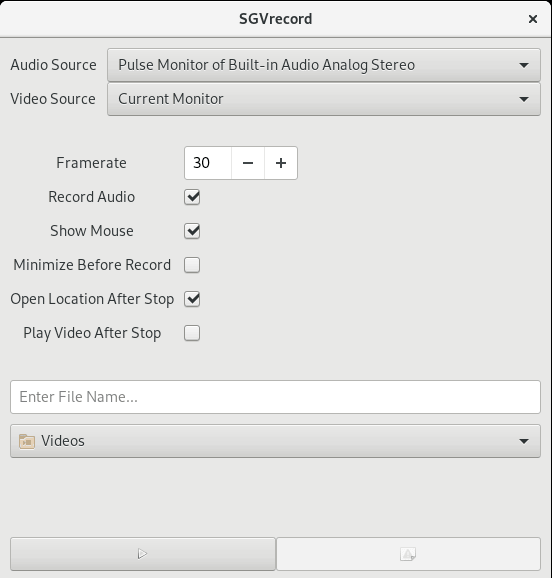
Task: Click the Audio Source dropdown arrow
Action: (524, 65)
